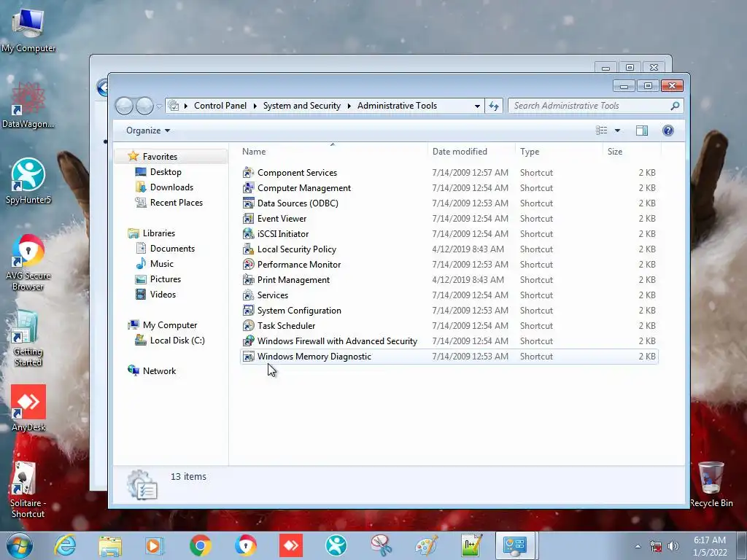The width and height of the screenshot is (747, 560).
Task: Click the volume speaker tray icon
Action: 673,546
